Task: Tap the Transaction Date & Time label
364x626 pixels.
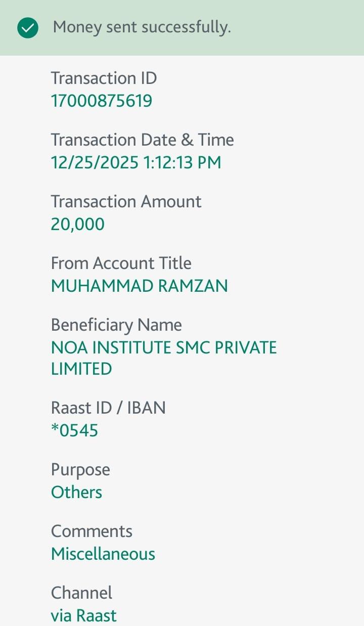Action: [x=142, y=140]
